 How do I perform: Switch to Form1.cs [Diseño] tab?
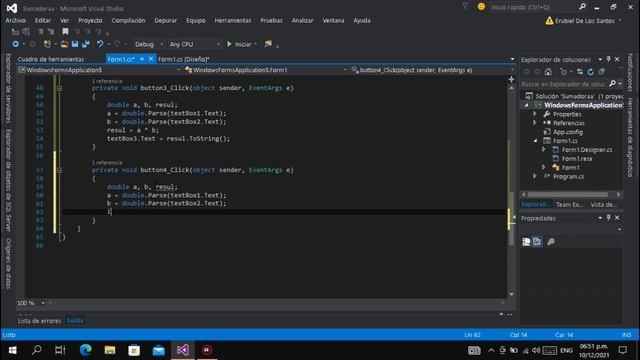[184, 59]
